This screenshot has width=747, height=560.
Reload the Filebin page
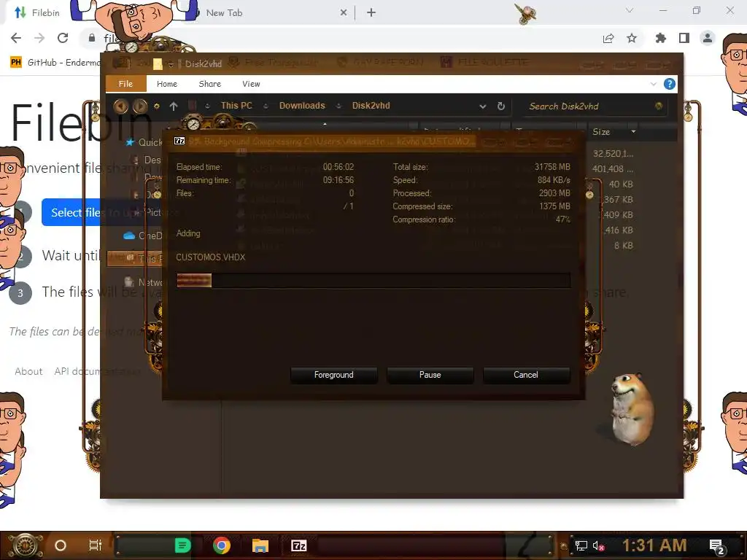tap(63, 38)
